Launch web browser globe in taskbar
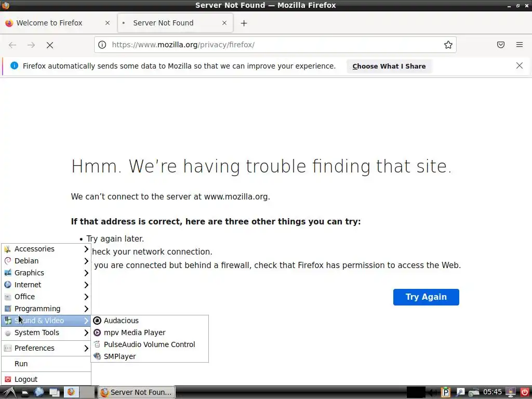The width and height of the screenshot is (532, 399). tap(39, 392)
